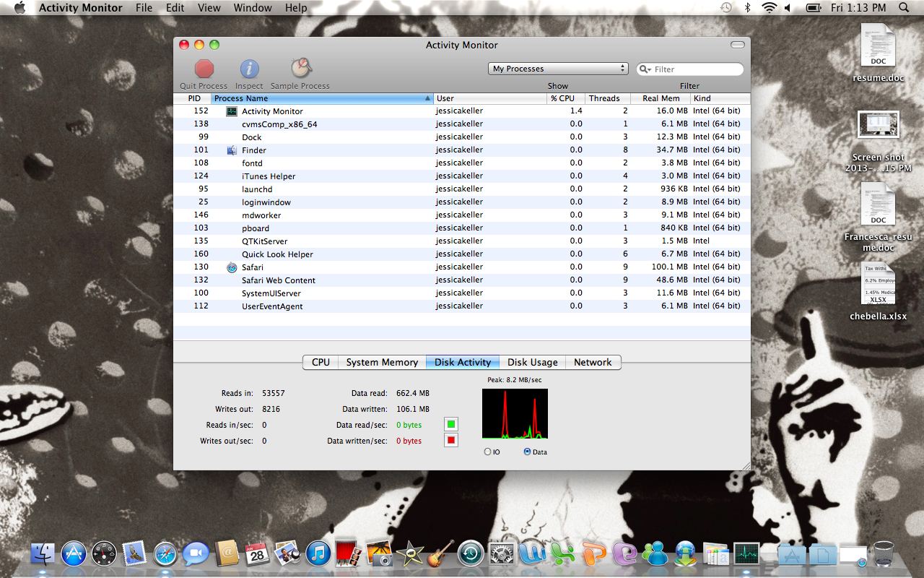
Task: Switch to the System Memory tab
Action: click(x=382, y=363)
